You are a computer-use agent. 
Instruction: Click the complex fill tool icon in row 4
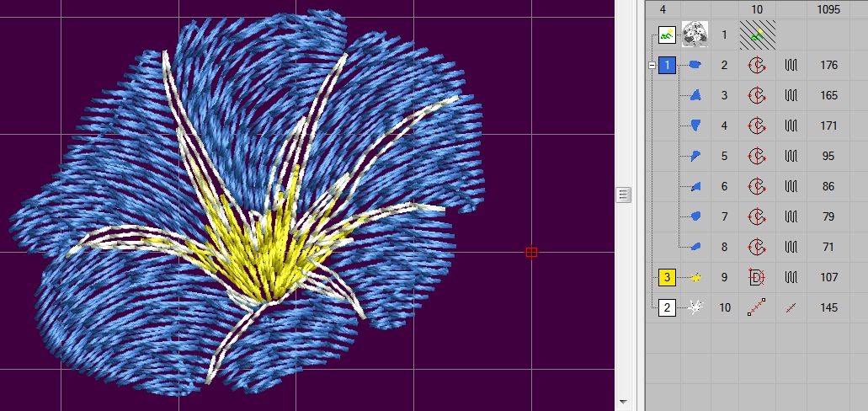pyautogui.click(x=757, y=125)
